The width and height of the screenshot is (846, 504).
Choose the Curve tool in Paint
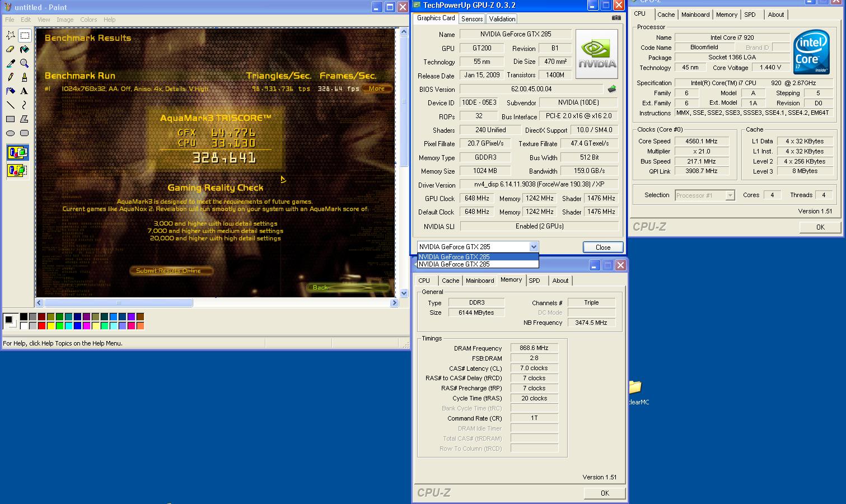[25, 105]
